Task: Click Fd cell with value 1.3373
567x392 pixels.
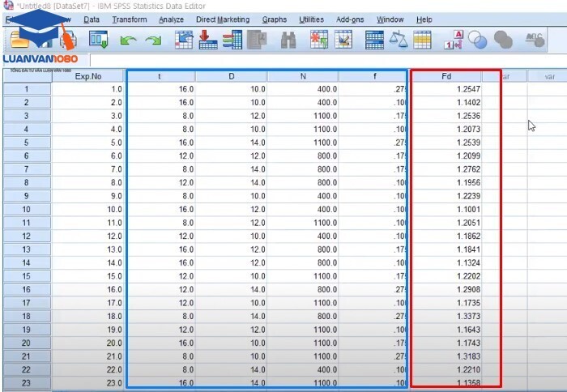Action: pos(447,317)
